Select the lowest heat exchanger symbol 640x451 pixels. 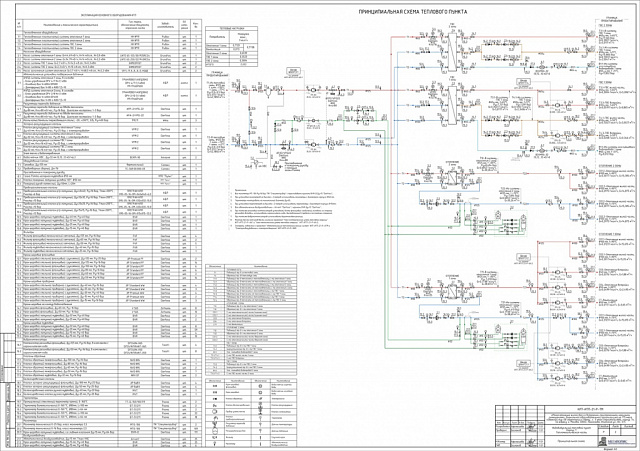pyautogui.click(x=452, y=291)
